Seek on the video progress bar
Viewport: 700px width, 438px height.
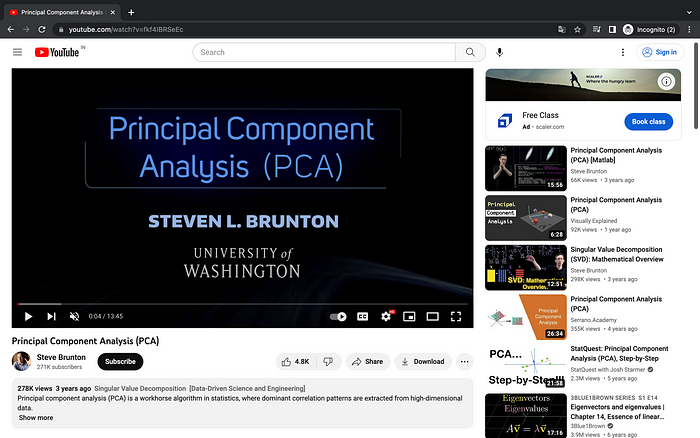(242, 304)
